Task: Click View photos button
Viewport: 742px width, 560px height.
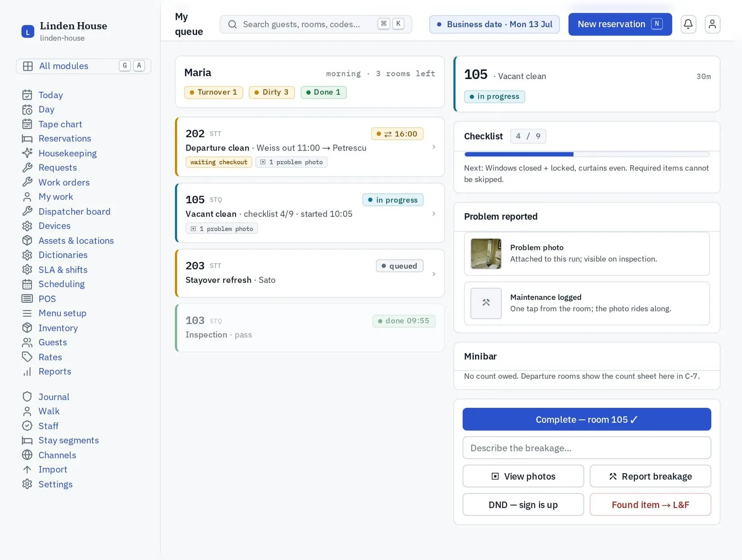Action: click(523, 476)
